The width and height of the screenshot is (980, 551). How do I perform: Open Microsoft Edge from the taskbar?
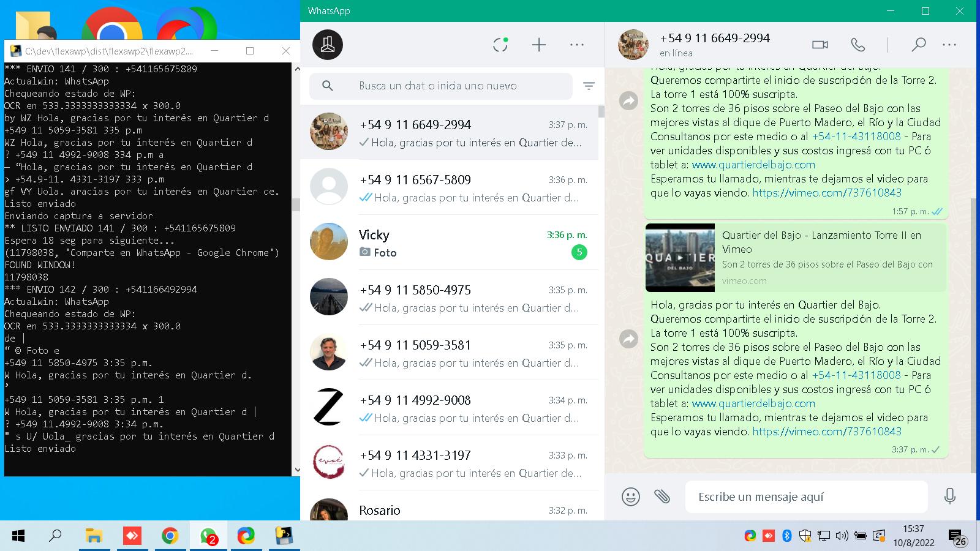[x=246, y=536]
